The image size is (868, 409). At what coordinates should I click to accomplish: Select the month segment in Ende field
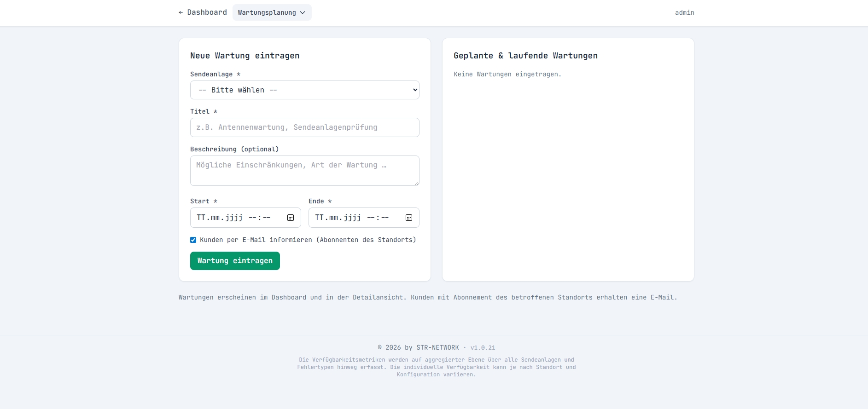(x=333, y=218)
